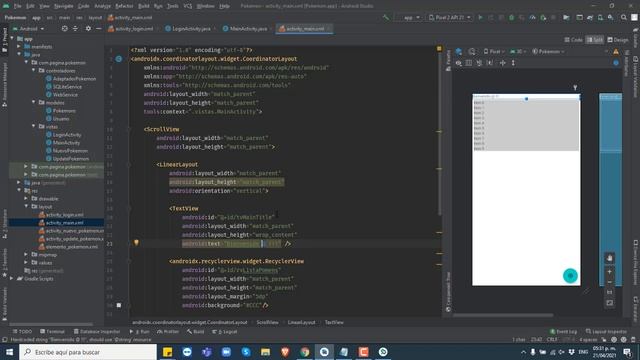Switch to the MainActivity.java tab
The width and height of the screenshot is (640, 360).
click(x=245, y=29)
